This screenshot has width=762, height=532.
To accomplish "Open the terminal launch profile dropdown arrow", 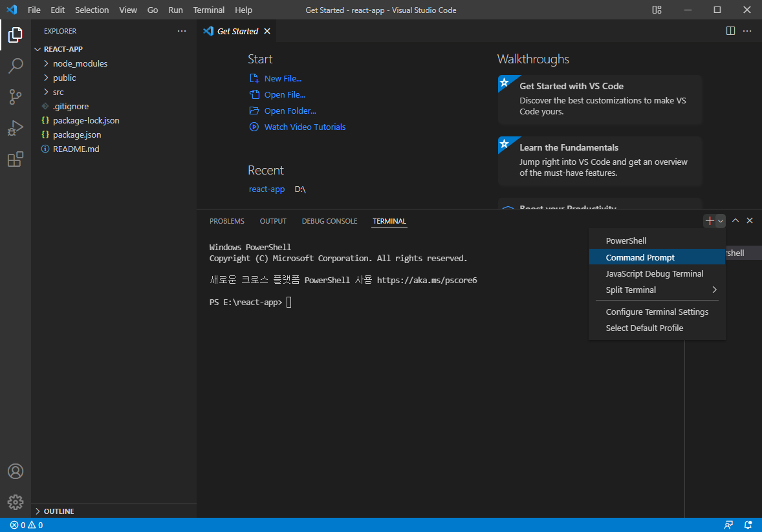I will [721, 221].
